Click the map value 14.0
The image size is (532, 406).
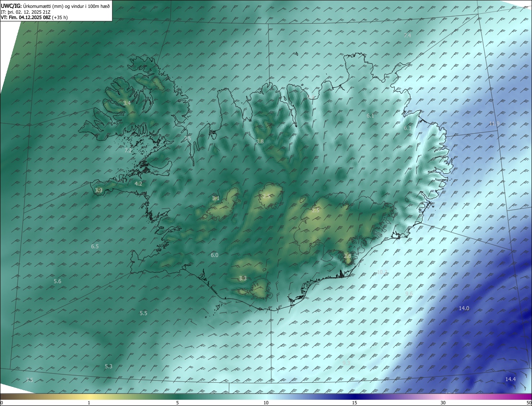tap(464, 308)
